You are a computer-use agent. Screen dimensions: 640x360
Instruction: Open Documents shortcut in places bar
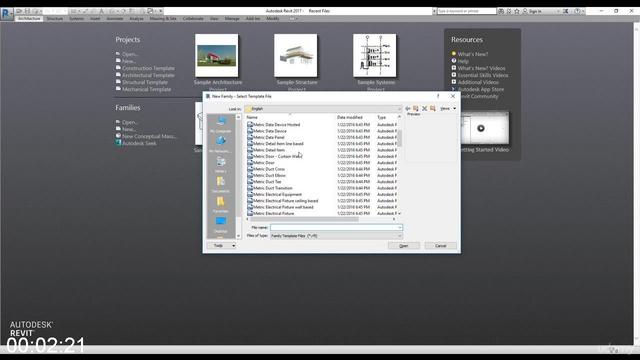pos(220,184)
